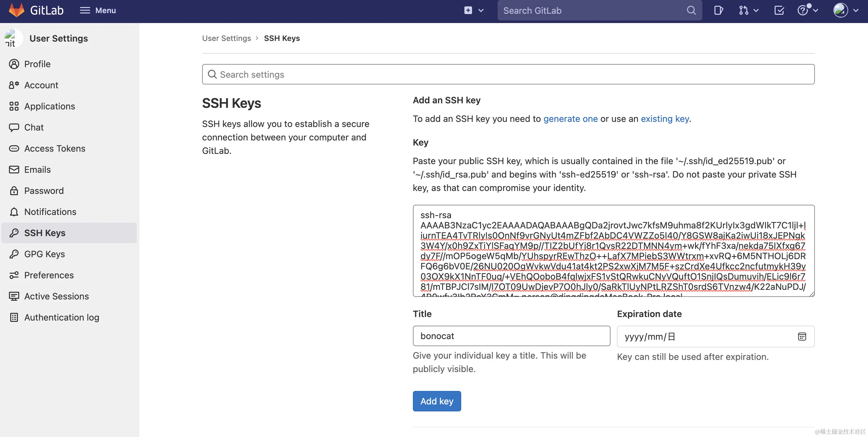The width and height of the screenshot is (868, 437).
Task: Select Active Sessions in sidebar
Action: 56,296
